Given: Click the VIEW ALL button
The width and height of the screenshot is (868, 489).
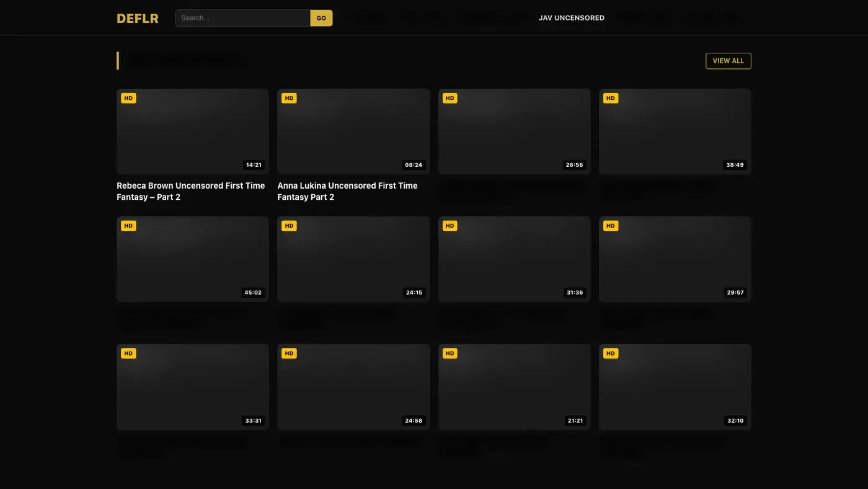Looking at the screenshot, I should pos(728,61).
